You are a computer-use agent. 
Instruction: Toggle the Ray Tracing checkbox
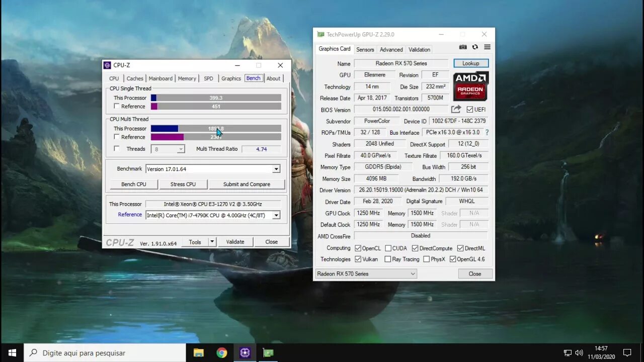point(388,259)
